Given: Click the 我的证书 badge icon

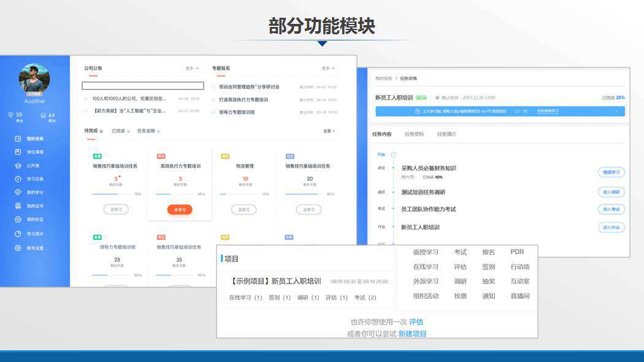Looking at the screenshot, I should [18, 206].
